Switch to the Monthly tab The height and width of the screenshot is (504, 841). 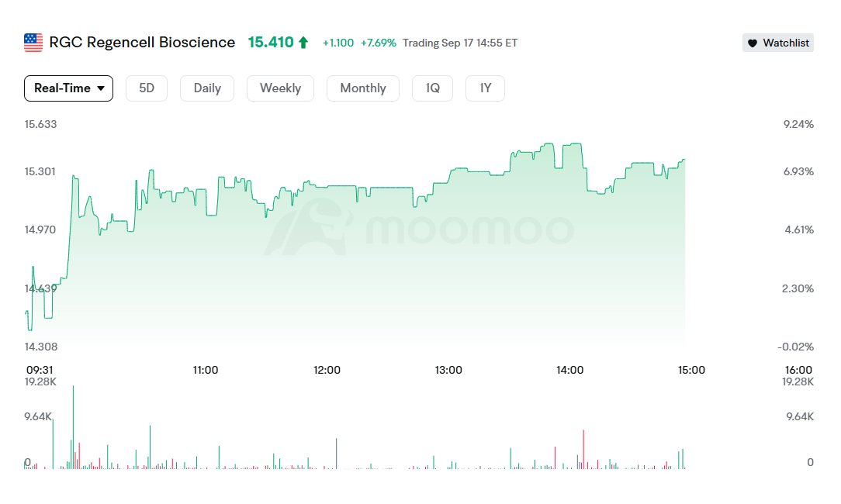[x=362, y=88]
